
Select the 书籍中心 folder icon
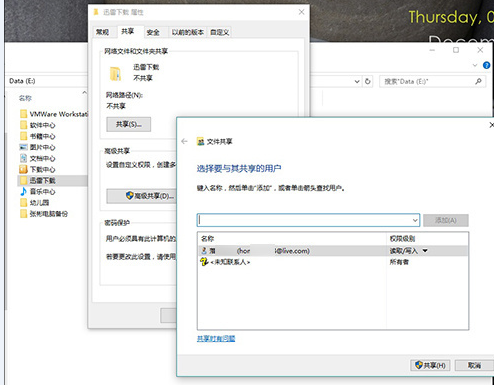(x=23, y=136)
